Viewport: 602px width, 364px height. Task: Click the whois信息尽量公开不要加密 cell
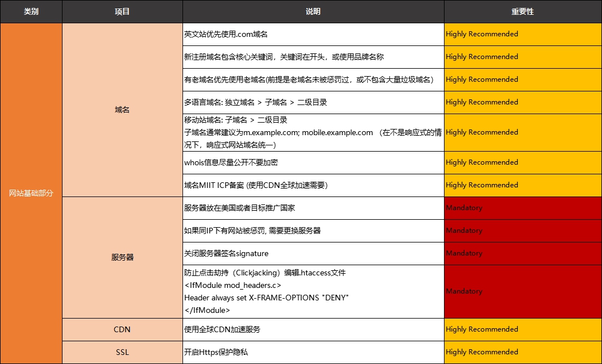pyautogui.click(x=313, y=162)
